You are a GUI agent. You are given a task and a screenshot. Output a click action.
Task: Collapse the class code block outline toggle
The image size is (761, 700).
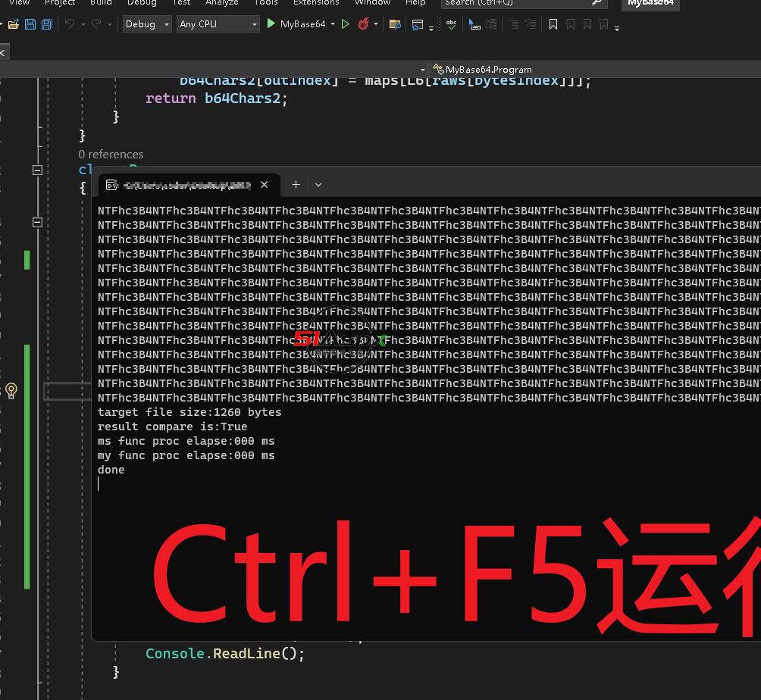37,170
